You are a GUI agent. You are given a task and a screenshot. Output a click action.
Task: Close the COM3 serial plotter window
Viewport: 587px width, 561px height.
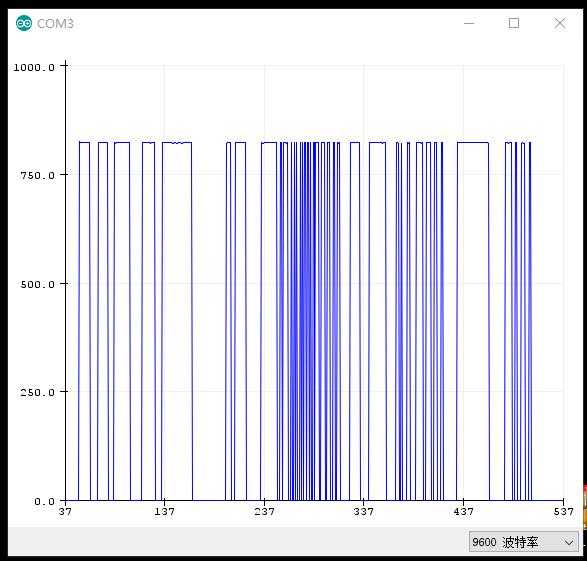pos(560,23)
